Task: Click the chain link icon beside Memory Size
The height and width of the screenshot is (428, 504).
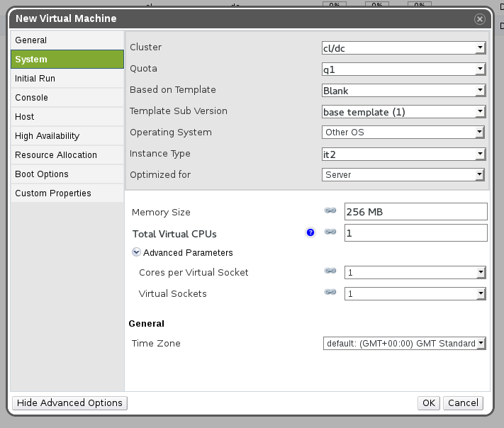Action: [x=330, y=211]
